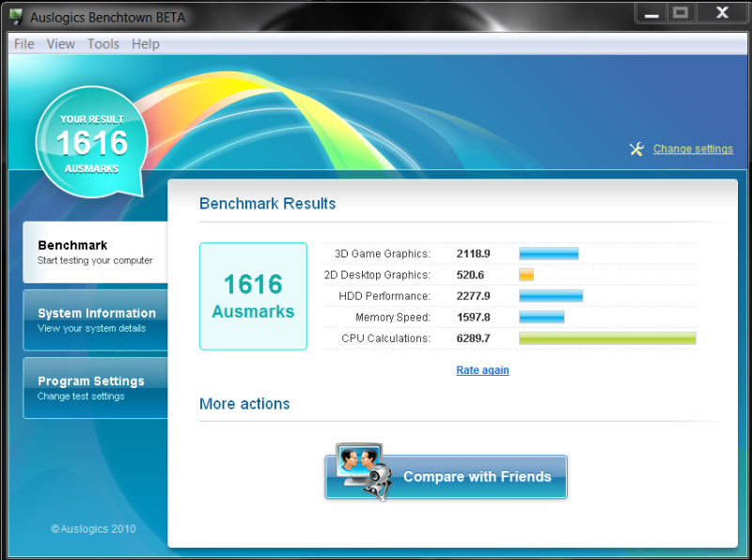Switch to the System Information tab
This screenshot has height=560, width=752.
click(x=96, y=320)
